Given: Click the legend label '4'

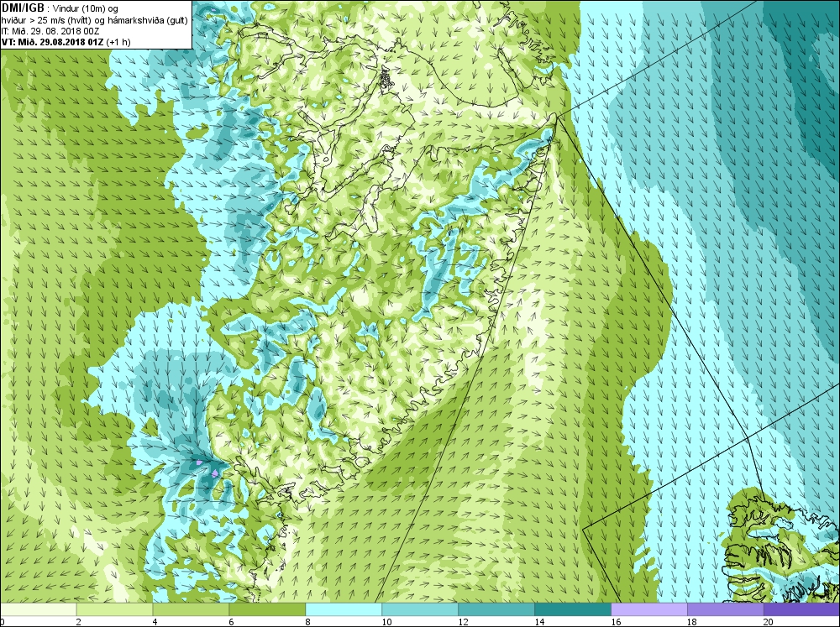Looking at the screenshot, I should point(155,622).
